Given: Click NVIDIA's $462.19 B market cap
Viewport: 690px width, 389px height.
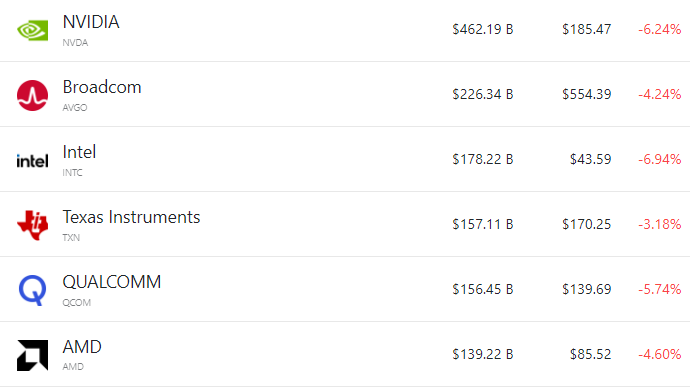Looking at the screenshot, I should coord(483,29).
